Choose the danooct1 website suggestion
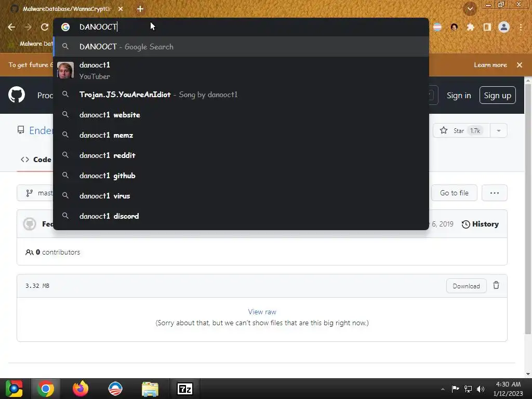532x399 pixels. tap(241, 115)
